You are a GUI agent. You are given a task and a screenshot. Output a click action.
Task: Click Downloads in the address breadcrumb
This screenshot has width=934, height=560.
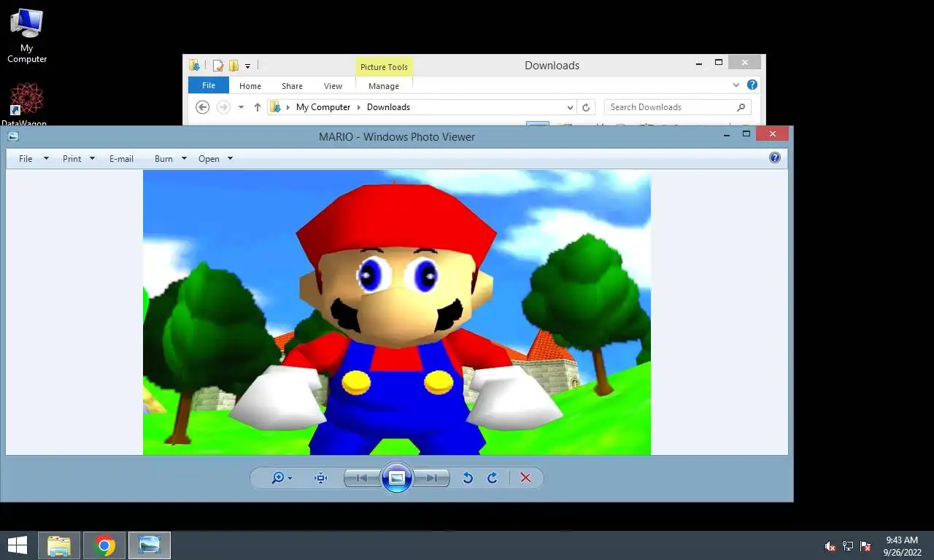pos(388,107)
